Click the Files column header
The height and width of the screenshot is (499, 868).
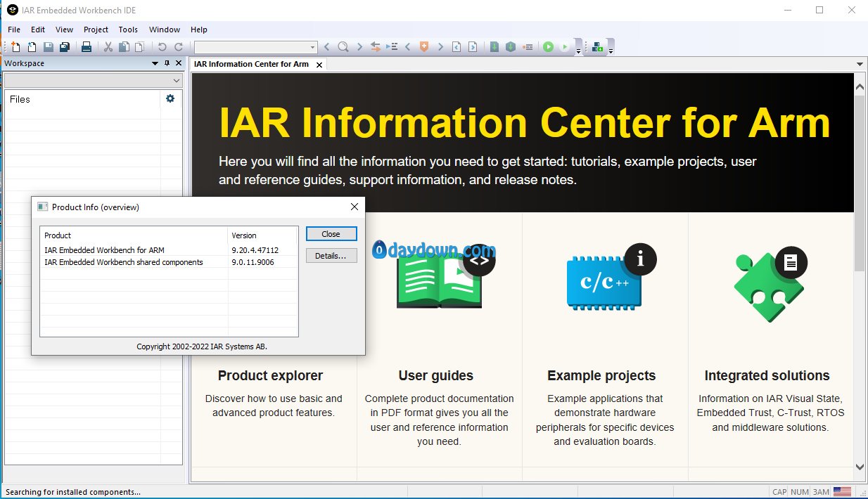click(x=83, y=99)
